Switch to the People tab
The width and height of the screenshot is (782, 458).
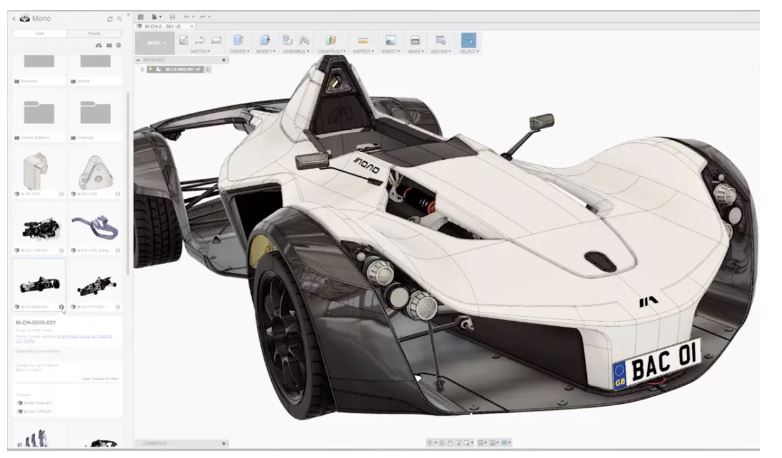point(94,33)
